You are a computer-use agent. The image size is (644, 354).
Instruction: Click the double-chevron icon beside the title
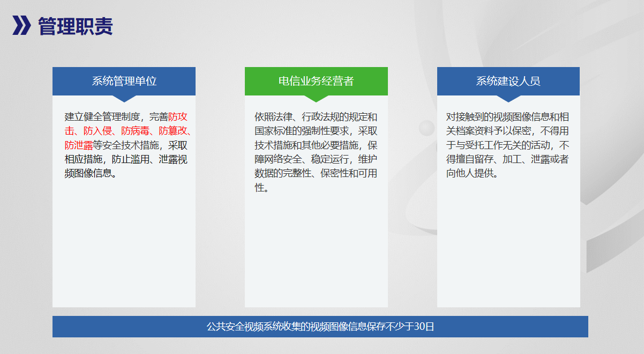pyautogui.click(x=22, y=26)
